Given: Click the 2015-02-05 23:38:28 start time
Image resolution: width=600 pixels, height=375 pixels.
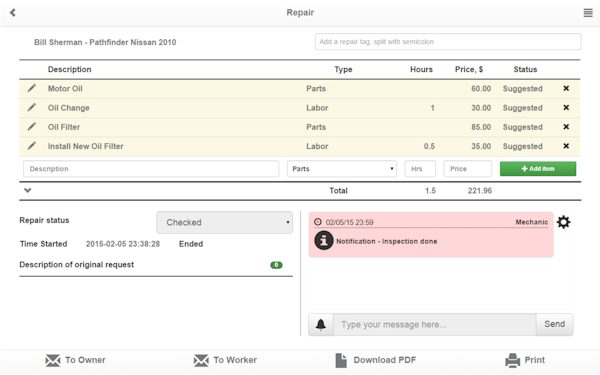Looking at the screenshot, I should click(x=122, y=244).
